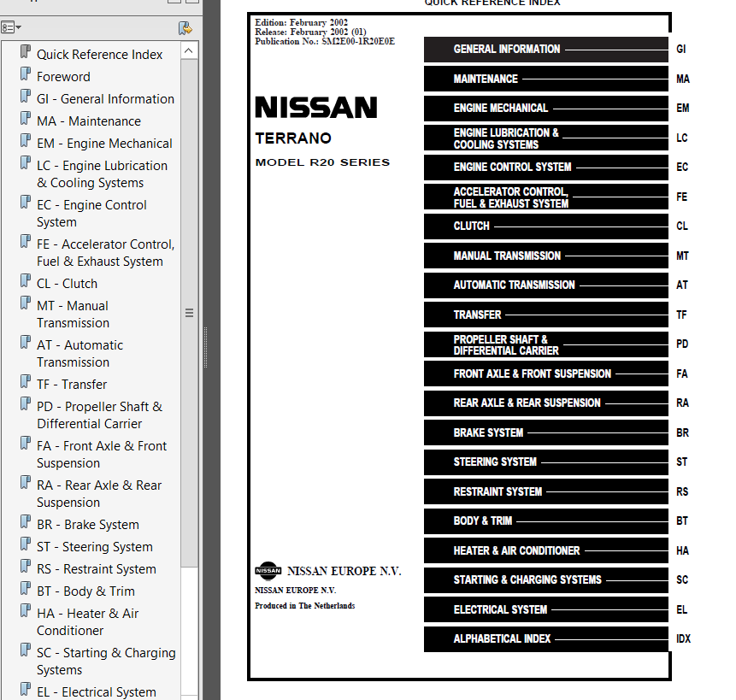Screen dimensions: 736x700
Task: Click ENGINE CONTROL SYSTEM index bar
Action: pyautogui.click(x=546, y=167)
